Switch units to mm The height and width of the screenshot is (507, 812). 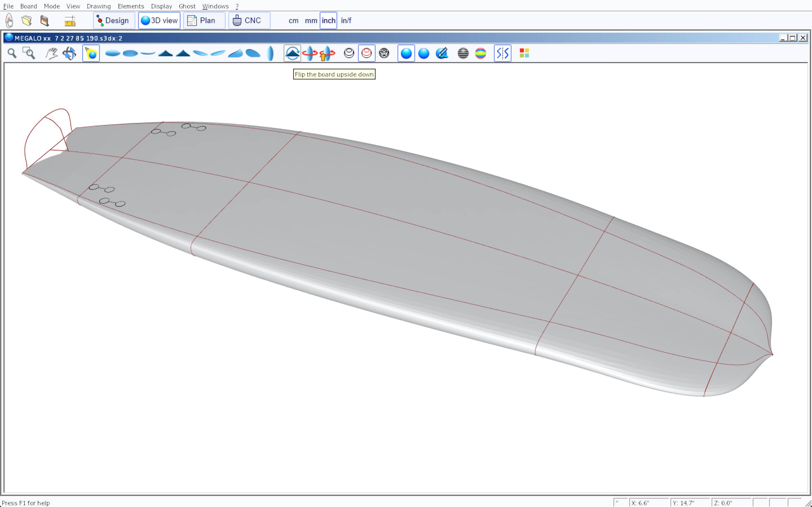pos(311,21)
